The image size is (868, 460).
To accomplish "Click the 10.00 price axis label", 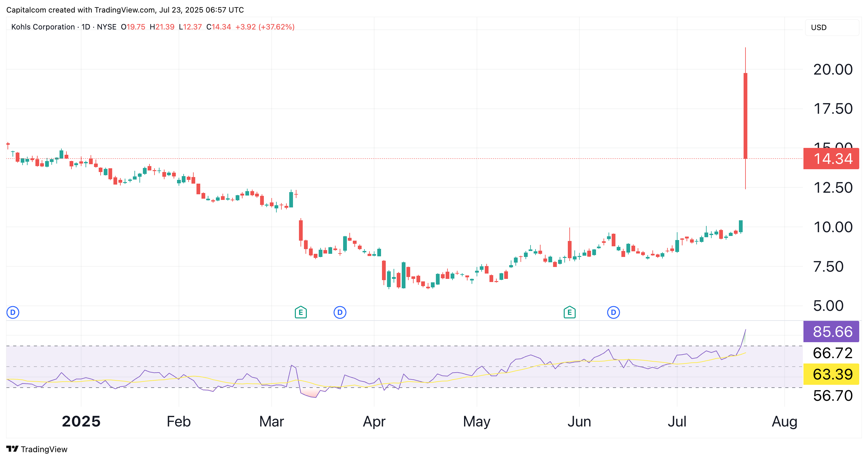I will (x=833, y=227).
